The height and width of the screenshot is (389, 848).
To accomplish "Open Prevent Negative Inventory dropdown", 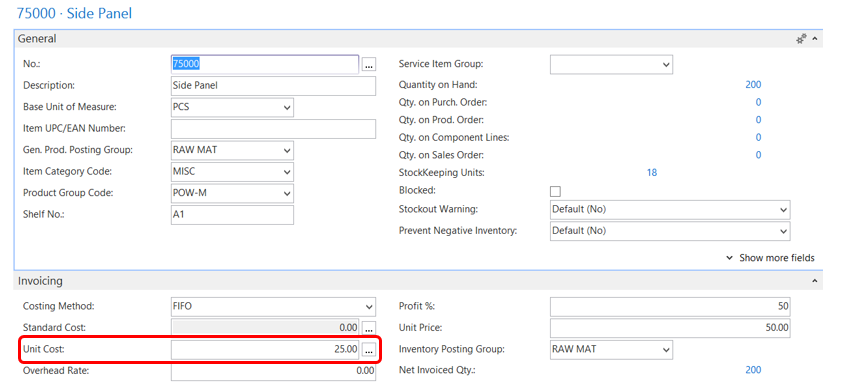I will click(670, 230).
